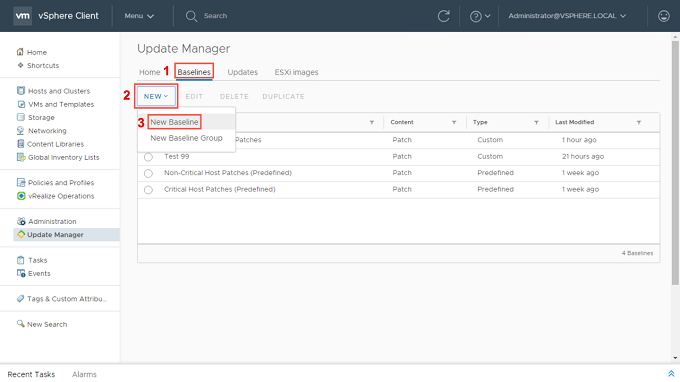
Task: Switch to the Baselines tab
Action: pos(194,72)
